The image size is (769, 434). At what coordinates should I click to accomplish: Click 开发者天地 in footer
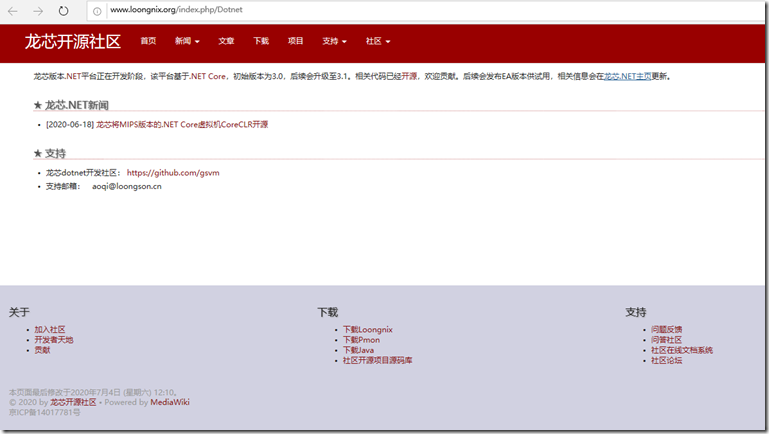tap(53, 340)
